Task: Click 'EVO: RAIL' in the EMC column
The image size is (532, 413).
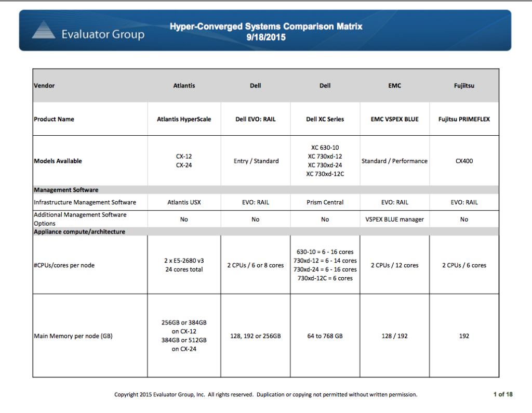Action: coord(395,202)
